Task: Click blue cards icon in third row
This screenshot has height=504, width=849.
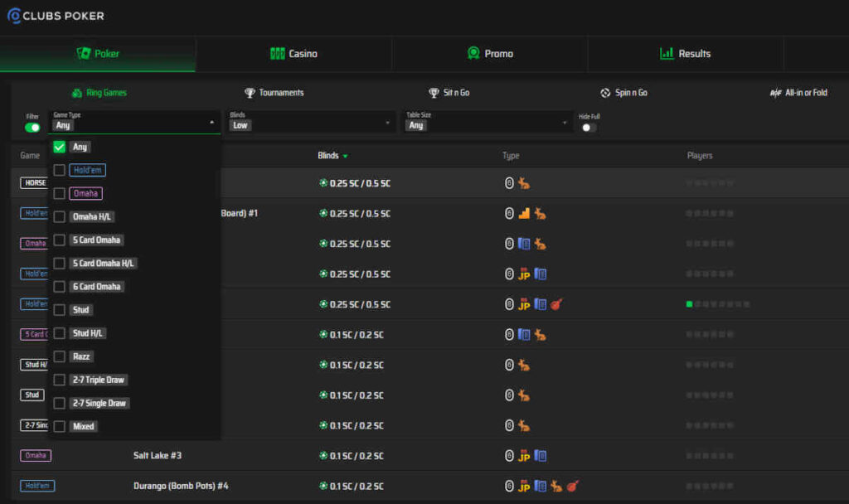Action: pos(524,244)
